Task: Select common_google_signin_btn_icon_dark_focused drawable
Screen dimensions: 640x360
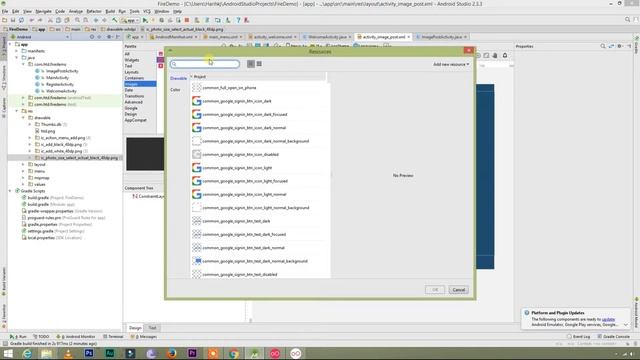Action: click(260, 114)
